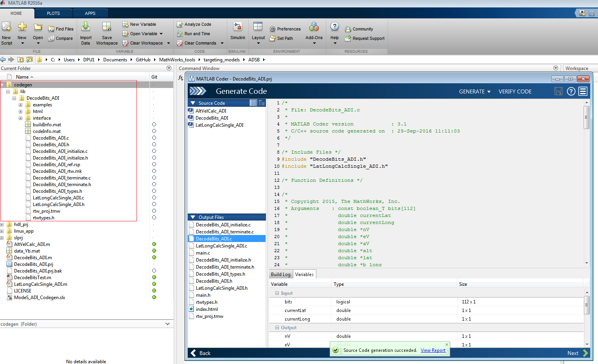Viewport: 598px width, 364px height.
Task: Expand the Clear Workspace dropdown arrow
Action: coord(169,43)
